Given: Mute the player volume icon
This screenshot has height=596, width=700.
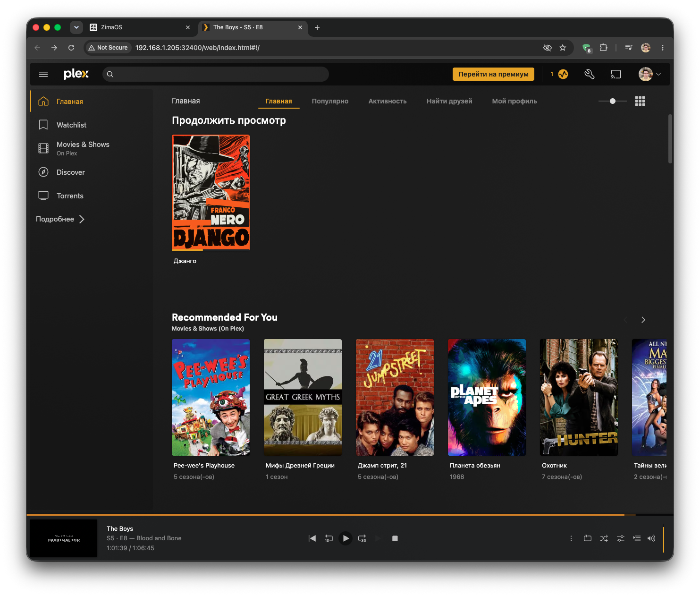Looking at the screenshot, I should [x=651, y=538].
